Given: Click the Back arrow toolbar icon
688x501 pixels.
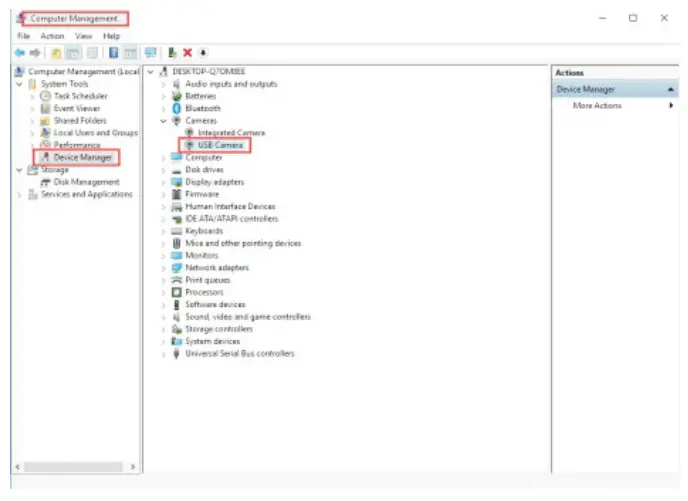Looking at the screenshot, I should click(20, 53).
